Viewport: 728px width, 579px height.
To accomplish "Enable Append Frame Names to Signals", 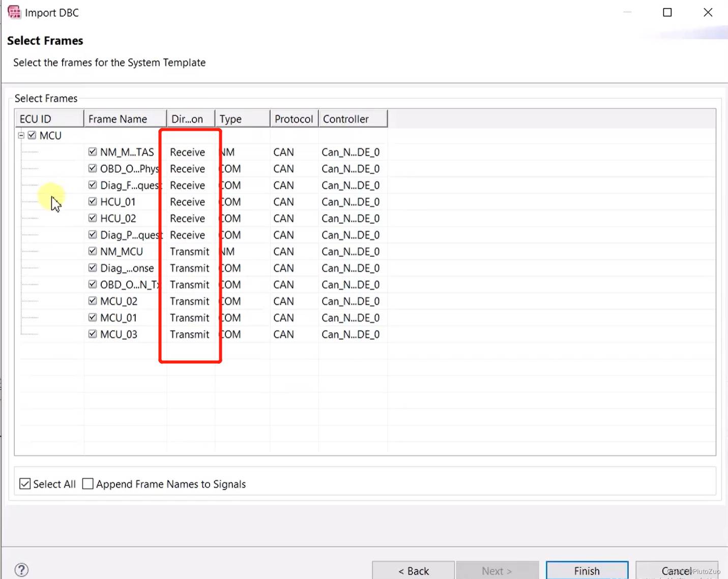I will 88,484.
